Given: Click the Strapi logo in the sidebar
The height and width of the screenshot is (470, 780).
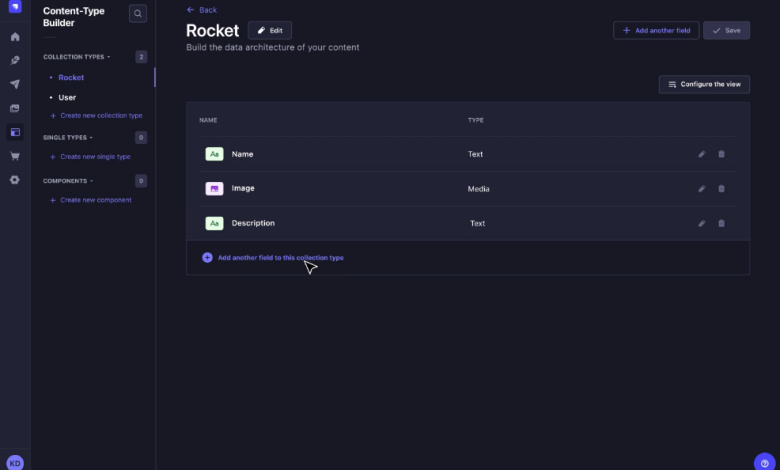Looking at the screenshot, I should coord(15,8).
